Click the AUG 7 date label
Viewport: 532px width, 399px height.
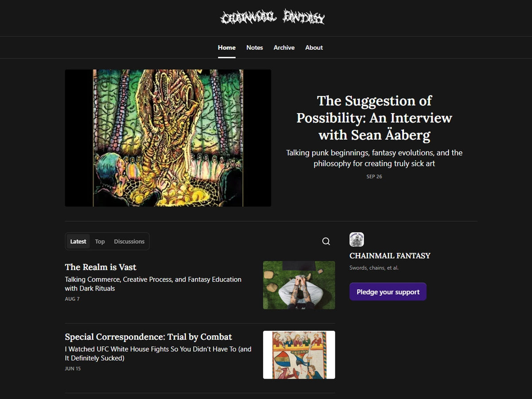(x=72, y=299)
